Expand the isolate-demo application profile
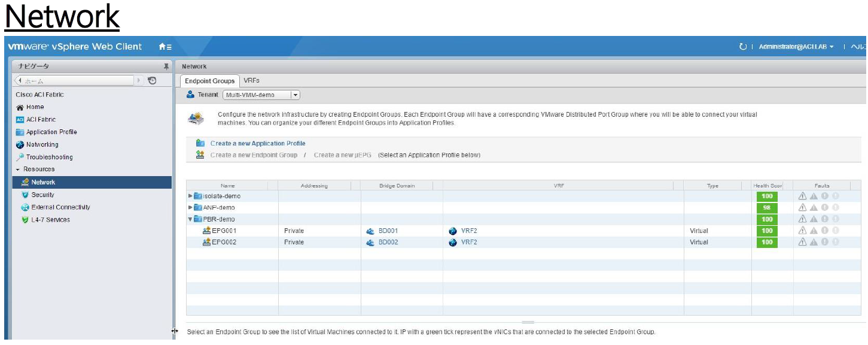The width and height of the screenshot is (868, 345). 191,196
